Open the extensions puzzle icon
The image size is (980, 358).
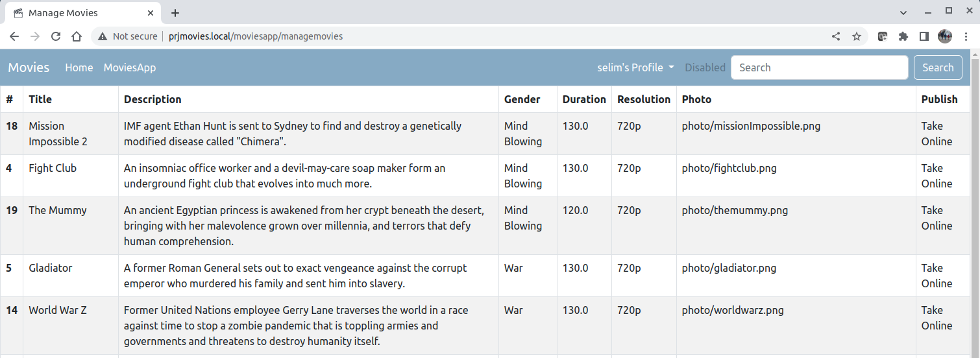pos(903,36)
